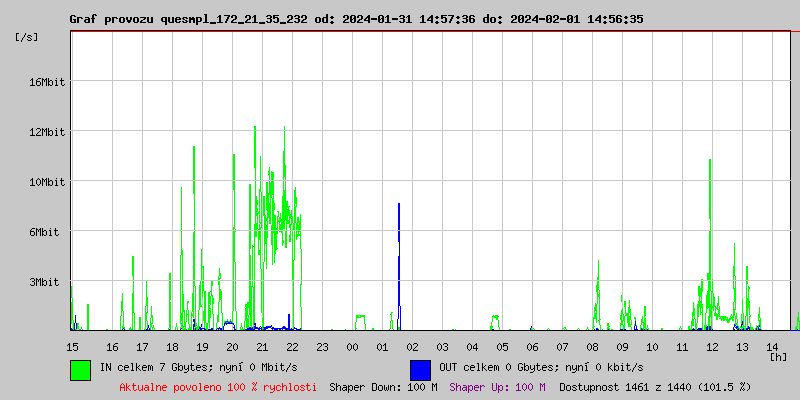
Task: Click the x-axis hour label '12'
Action: tap(713, 347)
